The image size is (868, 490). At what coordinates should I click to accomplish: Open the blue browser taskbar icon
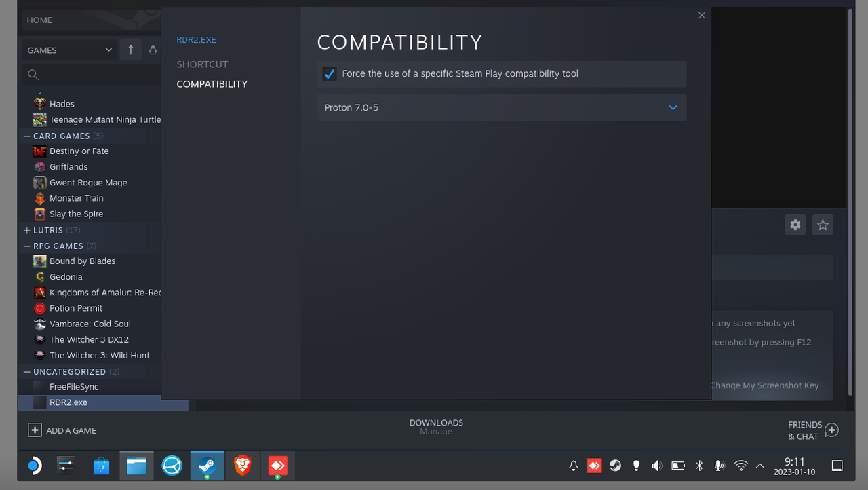(x=172, y=466)
